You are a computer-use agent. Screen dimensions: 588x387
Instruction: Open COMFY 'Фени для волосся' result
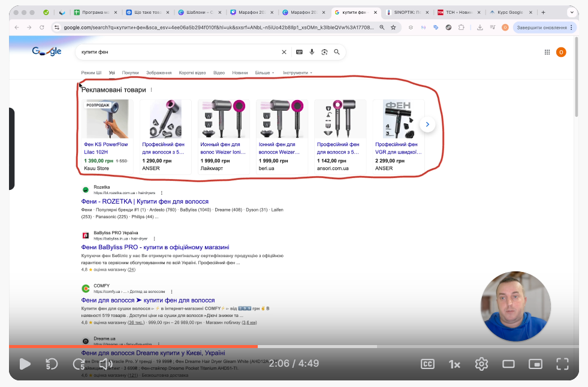(x=148, y=300)
